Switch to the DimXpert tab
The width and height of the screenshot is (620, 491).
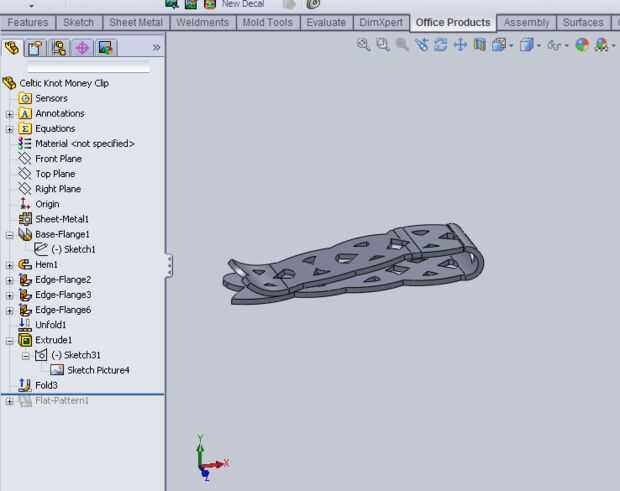[x=381, y=22]
